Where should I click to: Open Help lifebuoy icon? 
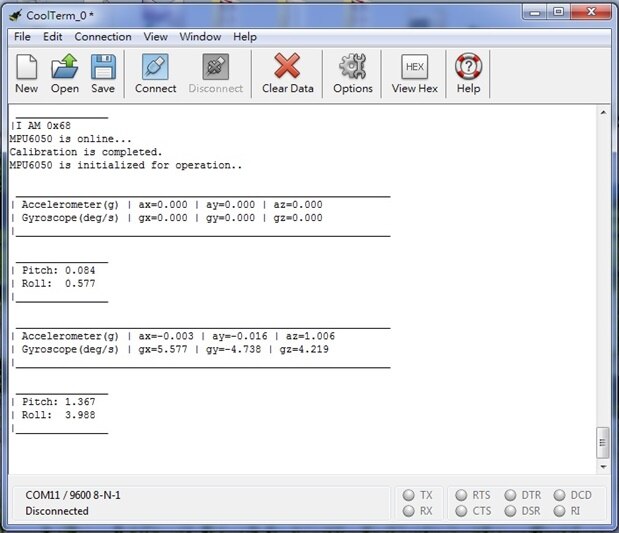468,74
